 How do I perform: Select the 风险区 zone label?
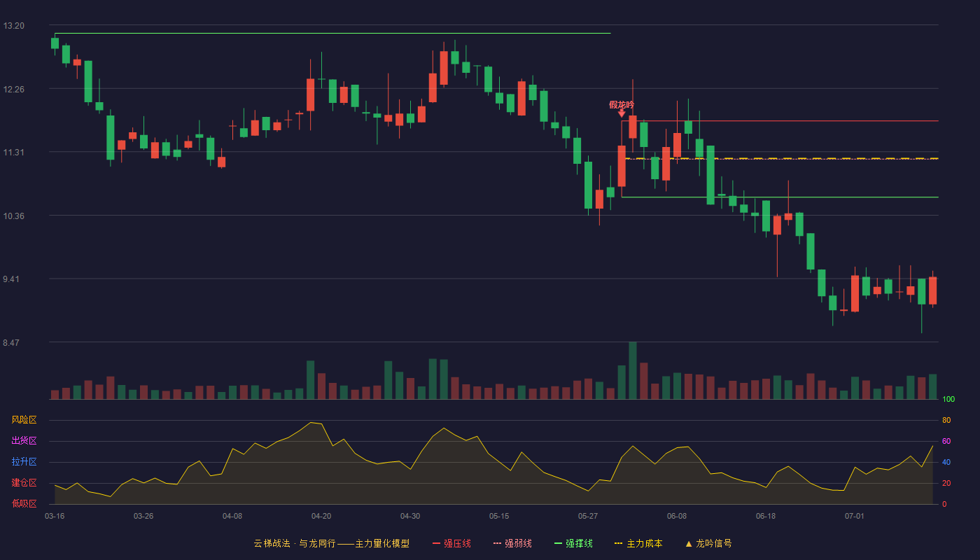click(x=24, y=420)
